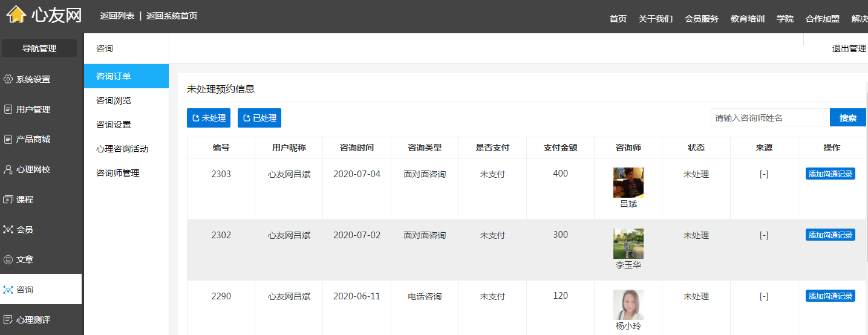Select the 用户管理 sidebar icon
The height and width of the screenshot is (335, 868).
(x=8, y=109)
